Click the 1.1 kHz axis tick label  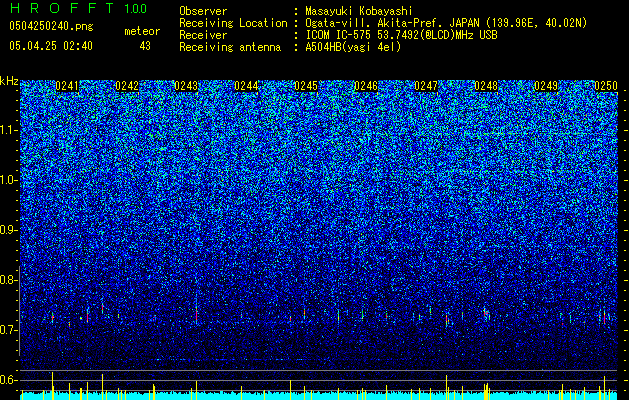click(x=9, y=130)
